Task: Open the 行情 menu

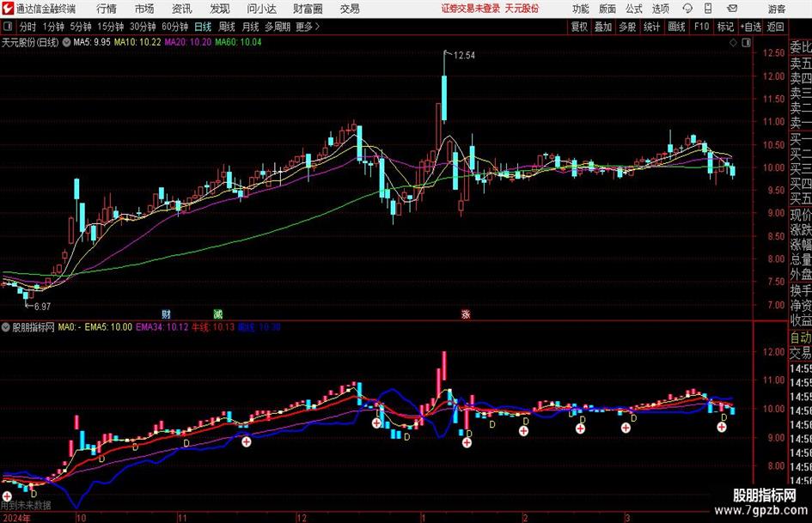Action: pos(107,9)
